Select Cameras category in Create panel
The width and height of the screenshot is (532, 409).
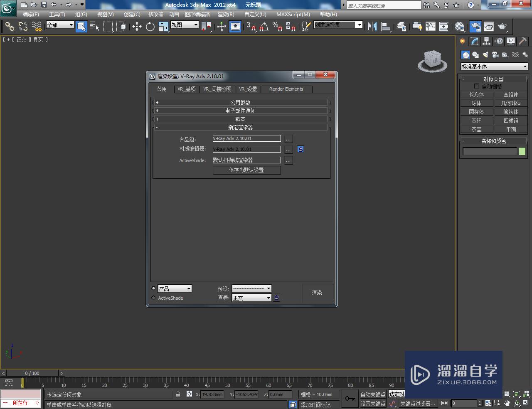[495, 55]
